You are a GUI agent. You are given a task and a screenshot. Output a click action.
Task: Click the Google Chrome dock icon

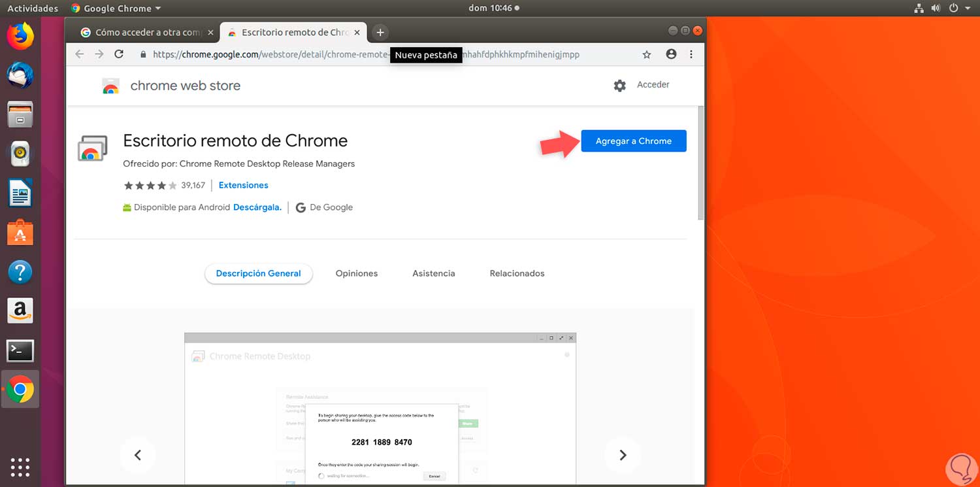[x=20, y=390]
